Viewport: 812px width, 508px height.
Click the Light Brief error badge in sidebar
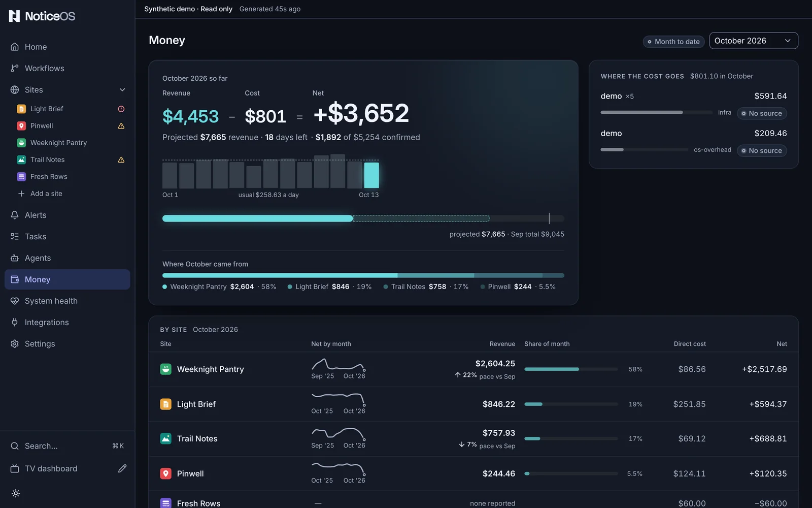[x=121, y=109]
